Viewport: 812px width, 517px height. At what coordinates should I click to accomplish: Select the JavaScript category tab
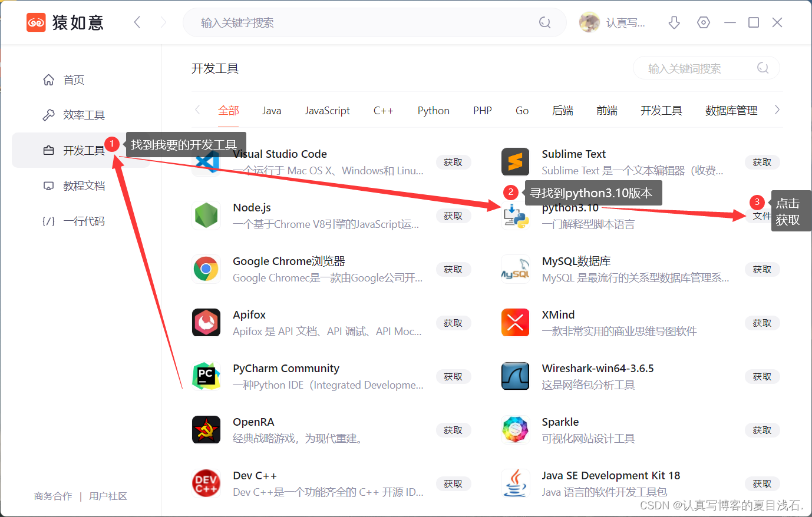[327, 111]
